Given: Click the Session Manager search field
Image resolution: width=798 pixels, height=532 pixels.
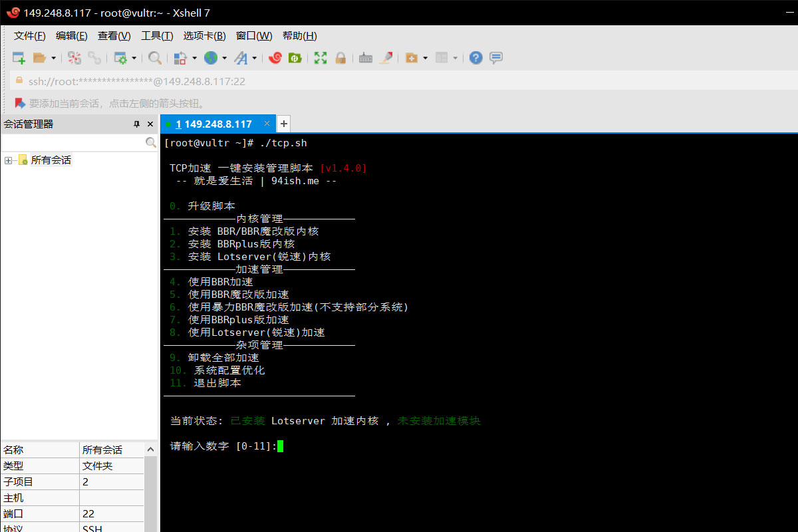Looking at the screenshot, I should pyautogui.click(x=73, y=142).
